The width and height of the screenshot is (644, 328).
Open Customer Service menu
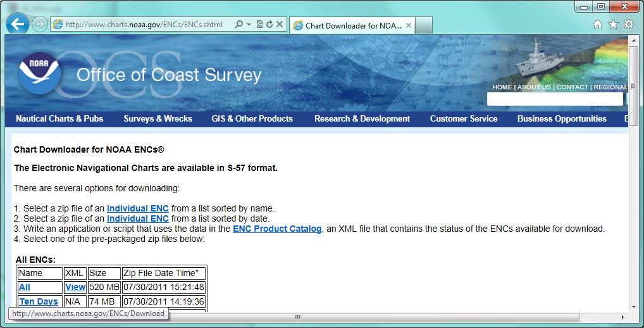tap(464, 119)
